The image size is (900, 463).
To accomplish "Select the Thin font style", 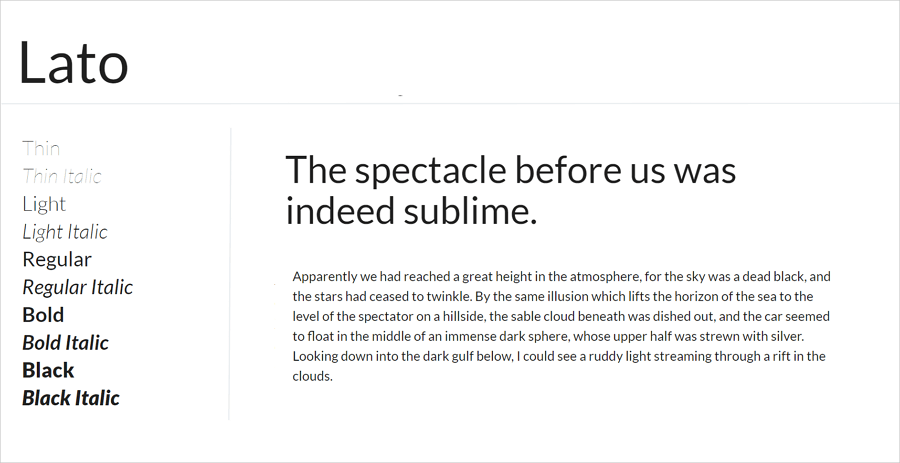I will pyautogui.click(x=41, y=149).
